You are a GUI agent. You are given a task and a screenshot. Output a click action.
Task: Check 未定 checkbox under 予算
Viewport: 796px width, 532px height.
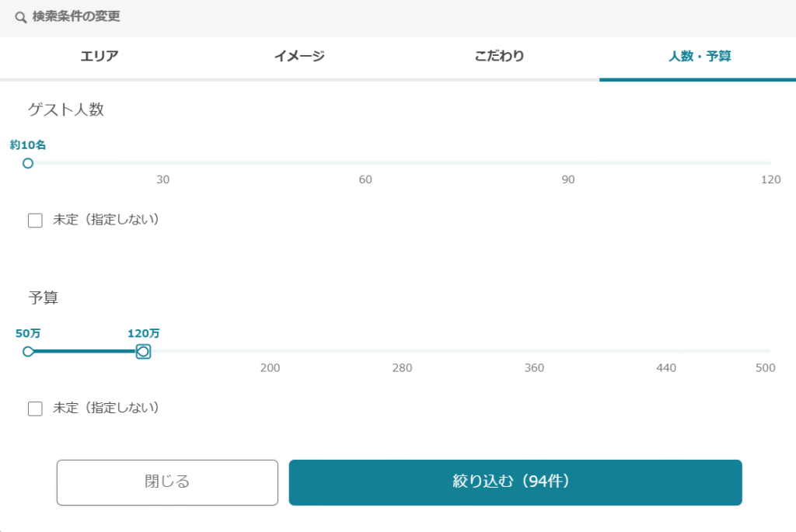[x=35, y=409]
